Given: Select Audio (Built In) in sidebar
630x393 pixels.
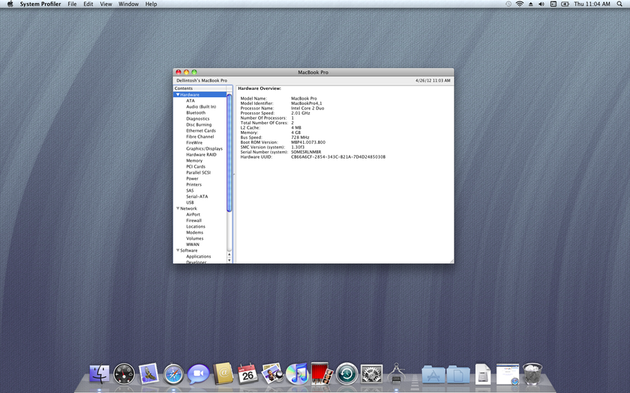Looking at the screenshot, I should click(x=201, y=107).
